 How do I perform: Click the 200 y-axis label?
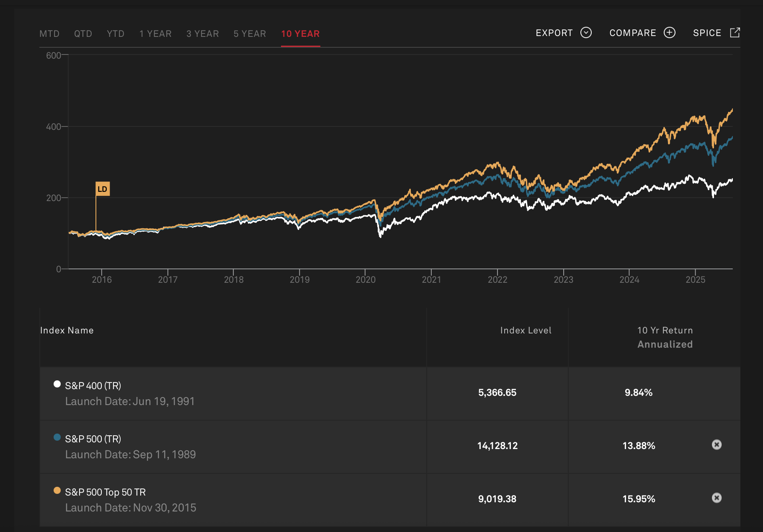pos(53,198)
